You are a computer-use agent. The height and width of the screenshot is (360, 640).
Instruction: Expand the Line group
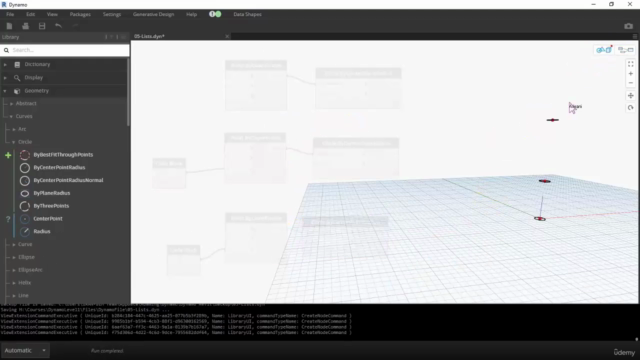point(14,296)
